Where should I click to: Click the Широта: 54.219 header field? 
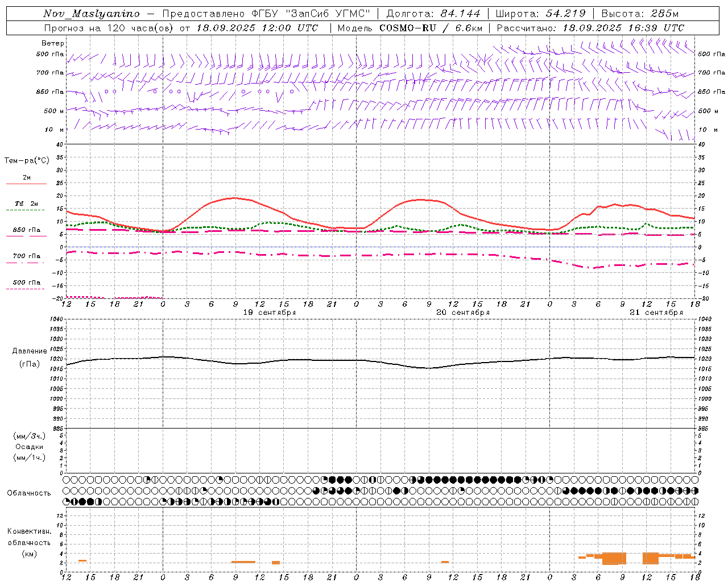(541, 14)
